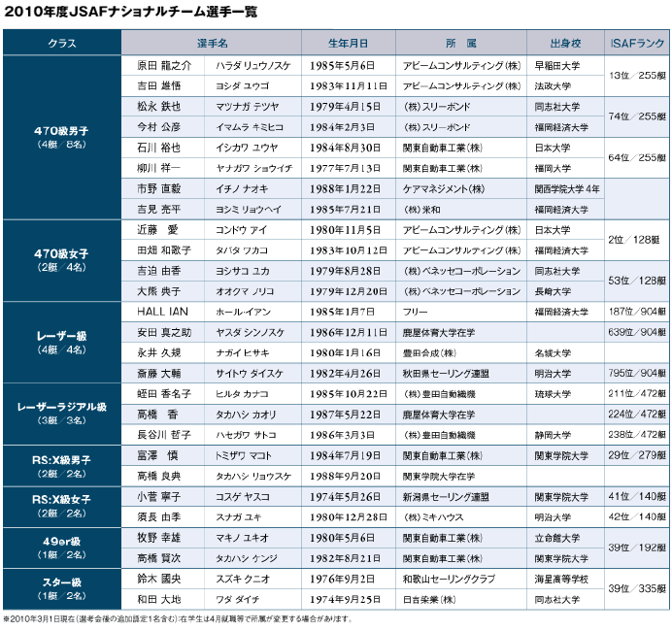Click the name 原田 龍之介
This screenshot has height=631, width=672.
coord(164,66)
